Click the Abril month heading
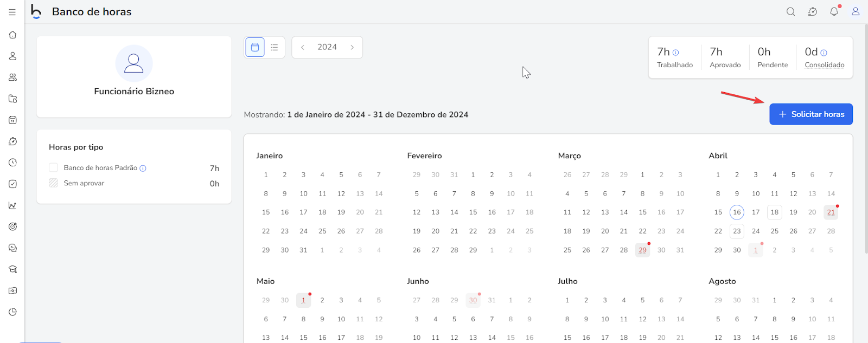 (x=718, y=156)
